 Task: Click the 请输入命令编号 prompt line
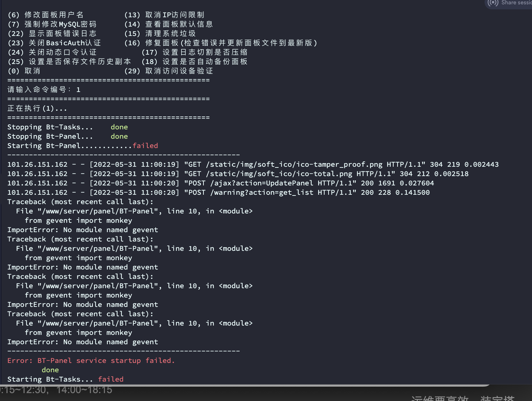(44, 89)
